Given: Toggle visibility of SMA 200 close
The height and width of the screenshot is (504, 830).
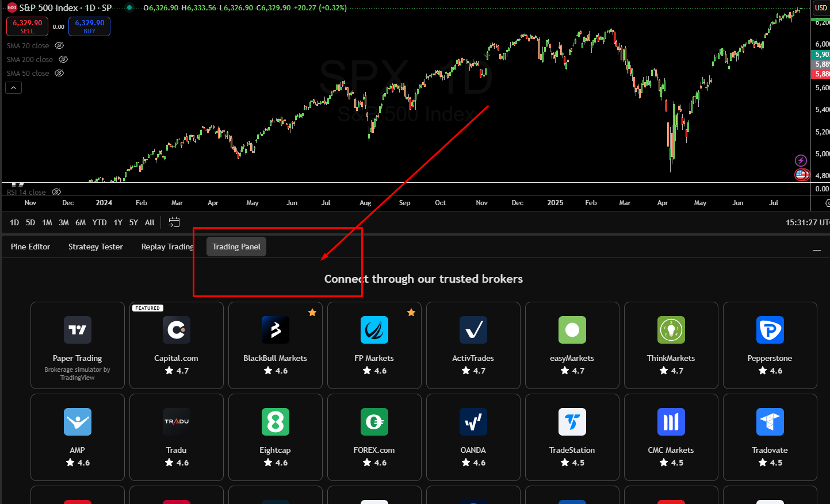Looking at the screenshot, I should 64,59.
